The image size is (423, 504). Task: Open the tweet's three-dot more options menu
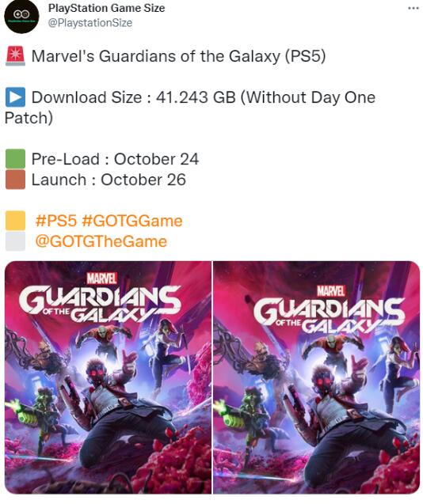(x=413, y=8)
